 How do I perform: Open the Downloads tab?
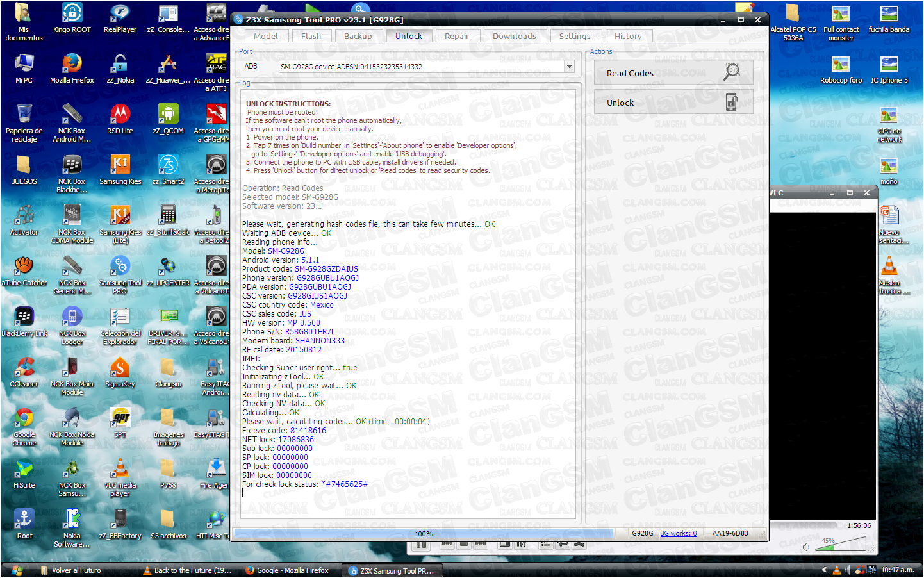coord(514,37)
